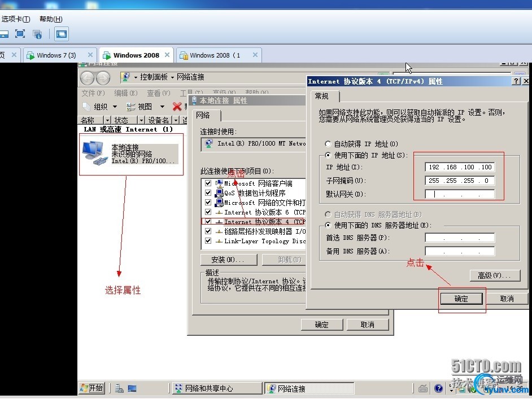Click the LAN 或高速 Internet group header
The width and height of the screenshot is (532, 399).
coord(128,129)
